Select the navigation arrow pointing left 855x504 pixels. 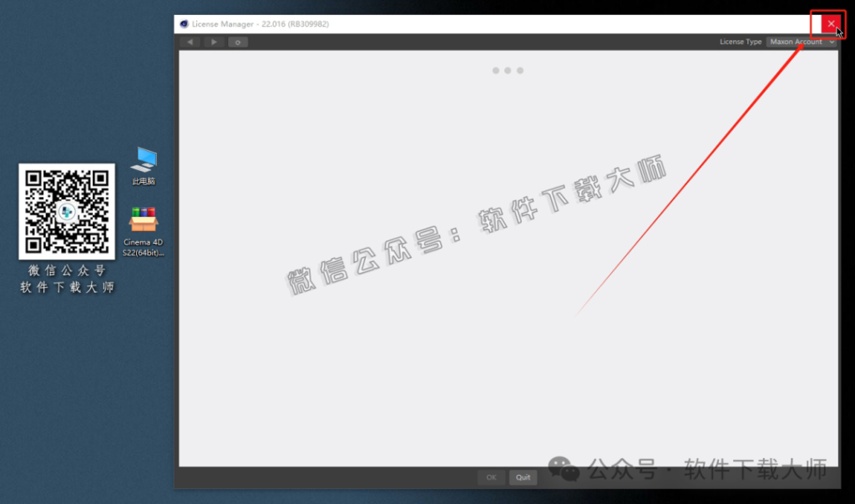coord(190,41)
